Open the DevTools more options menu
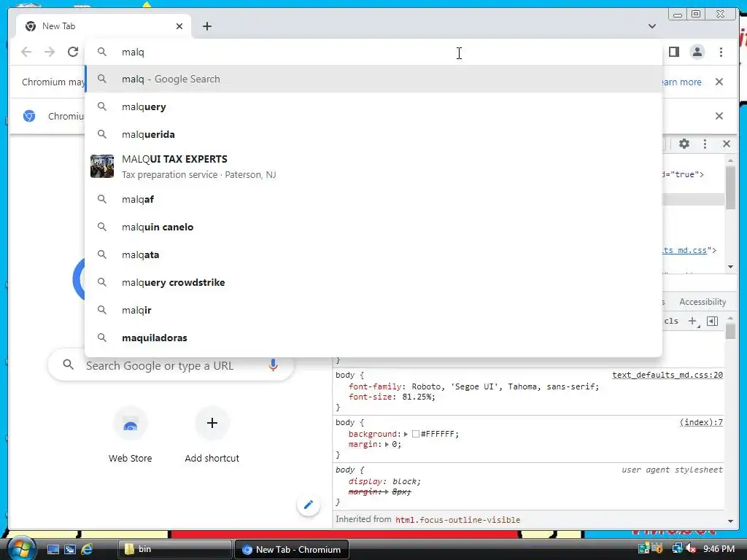The image size is (747, 560). 705,144
